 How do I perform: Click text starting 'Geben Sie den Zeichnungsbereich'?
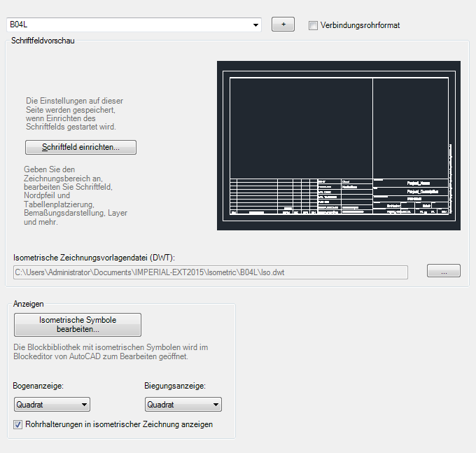(76, 195)
